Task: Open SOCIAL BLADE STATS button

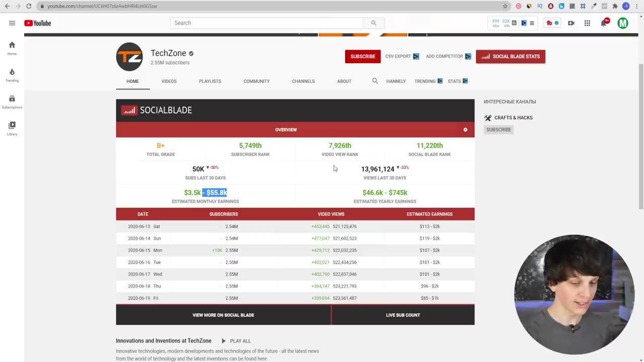Action: click(511, 56)
